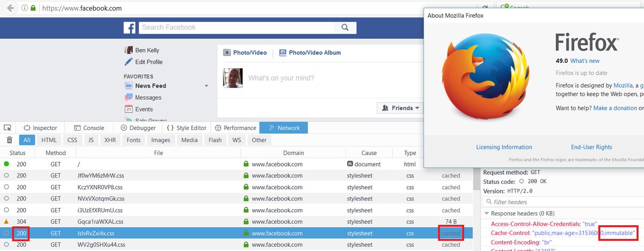Select the NVxVXotqmGk.css request row
Image resolution: width=644 pixels, height=251 pixels.
pos(236,199)
